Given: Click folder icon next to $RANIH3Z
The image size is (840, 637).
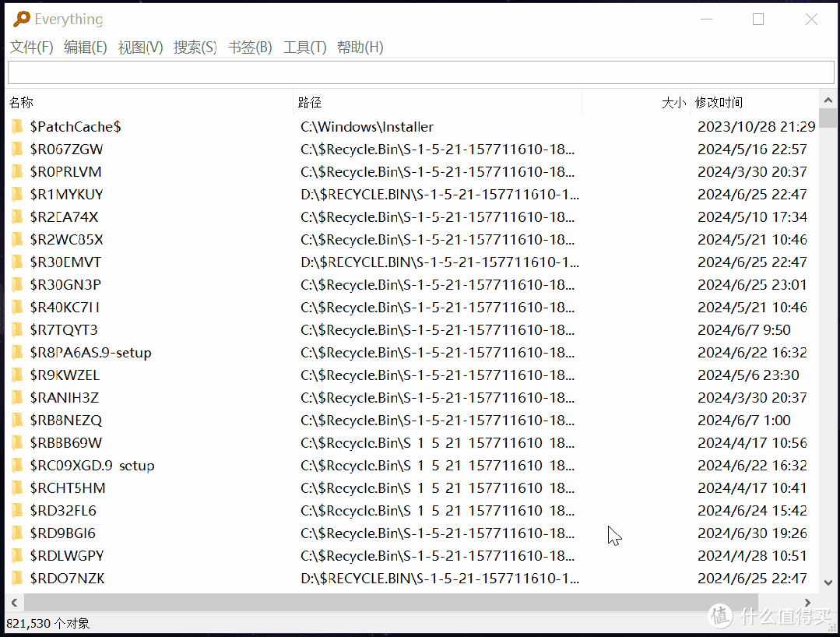Looking at the screenshot, I should (17, 397).
